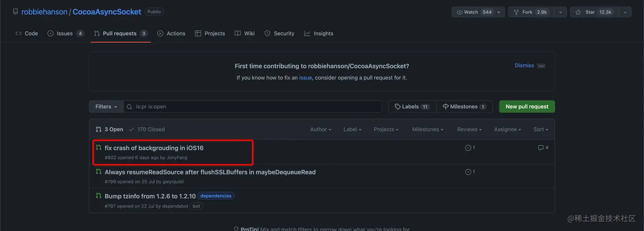Open dependabot's author link
Image resolution: width=644 pixels, height=231 pixels.
pyautogui.click(x=175, y=206)
